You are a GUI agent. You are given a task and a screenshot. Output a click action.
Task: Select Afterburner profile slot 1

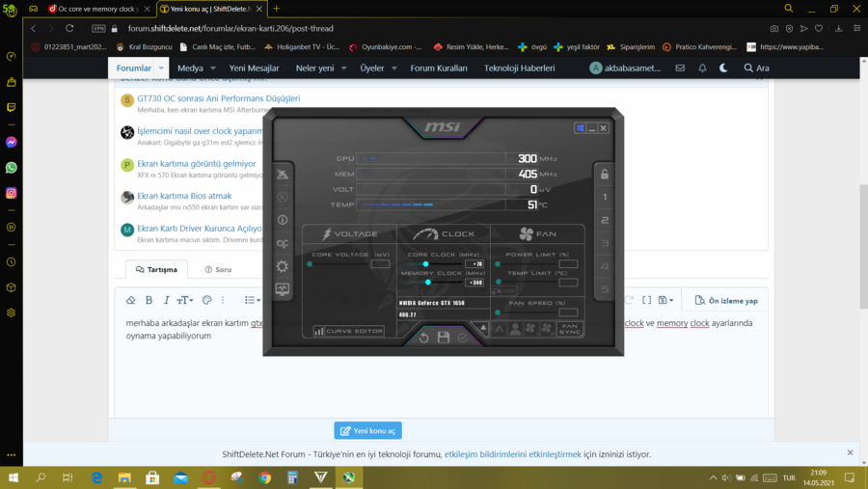tap(605, 197)
